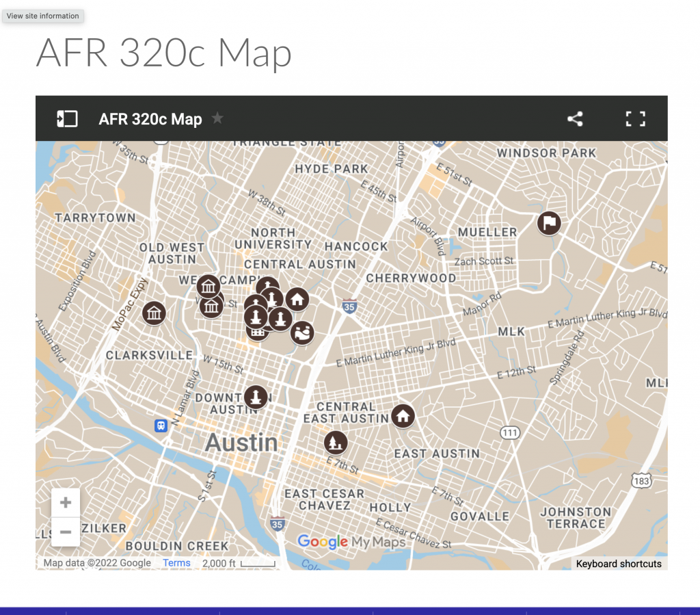Click the large Austin city label
Viewport: 700px width, 615px height.
click(241, 443)
